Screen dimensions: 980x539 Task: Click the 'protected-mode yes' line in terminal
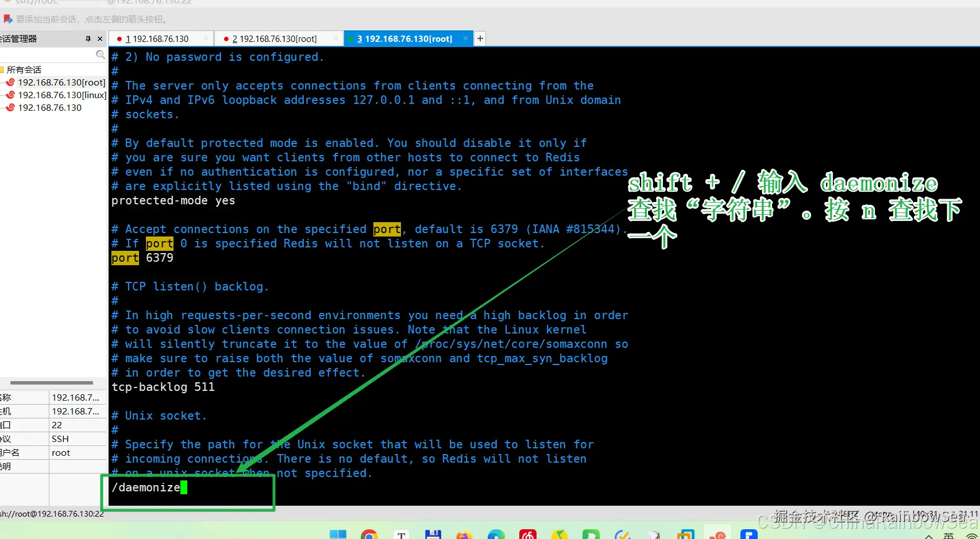(x=173, y=200)
